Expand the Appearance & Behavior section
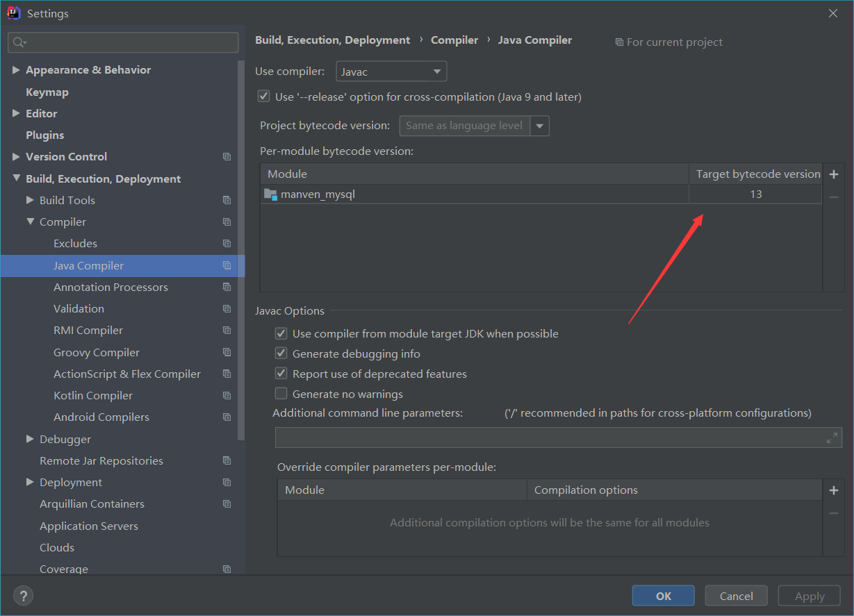The width and height of the screenshot is (854, 616). pyautogui.click(x=16, y=70)
